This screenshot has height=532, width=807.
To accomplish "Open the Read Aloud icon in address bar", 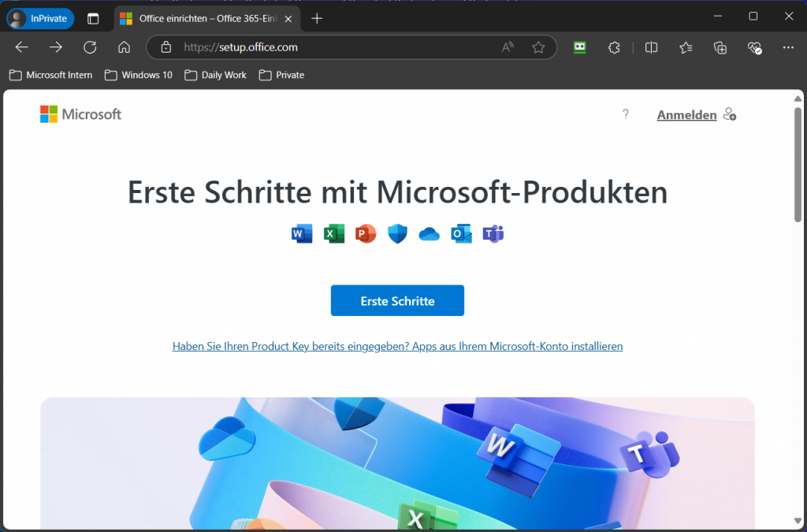I will pyautogui.click(x=508, y=47).
